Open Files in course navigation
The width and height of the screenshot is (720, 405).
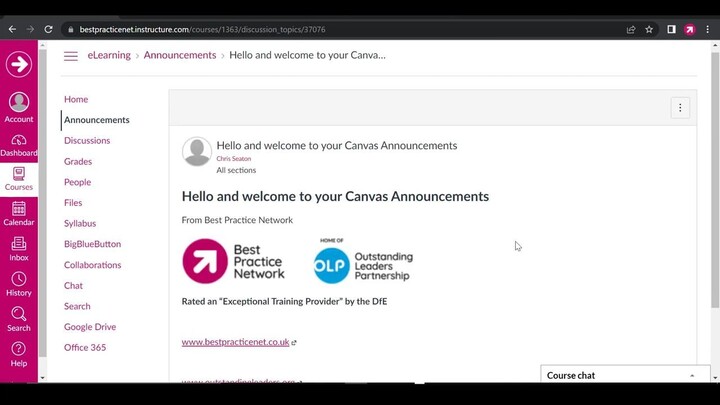point(73,203)
